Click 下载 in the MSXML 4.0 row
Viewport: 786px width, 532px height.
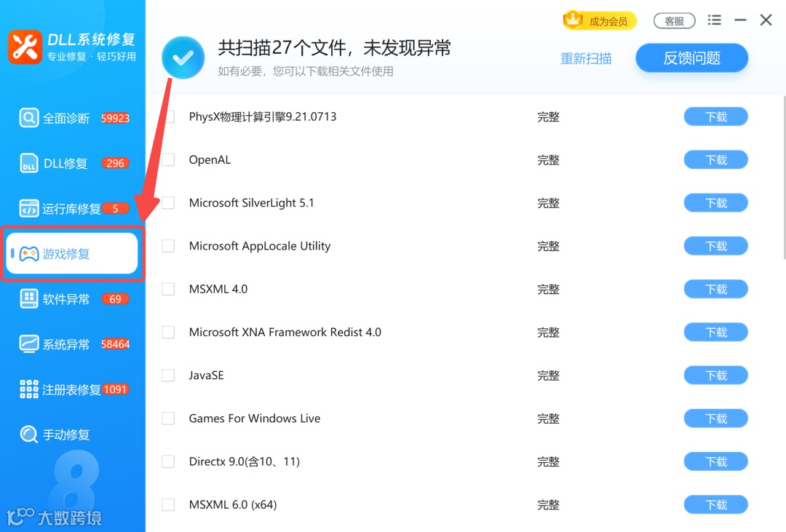coord(716,290)
